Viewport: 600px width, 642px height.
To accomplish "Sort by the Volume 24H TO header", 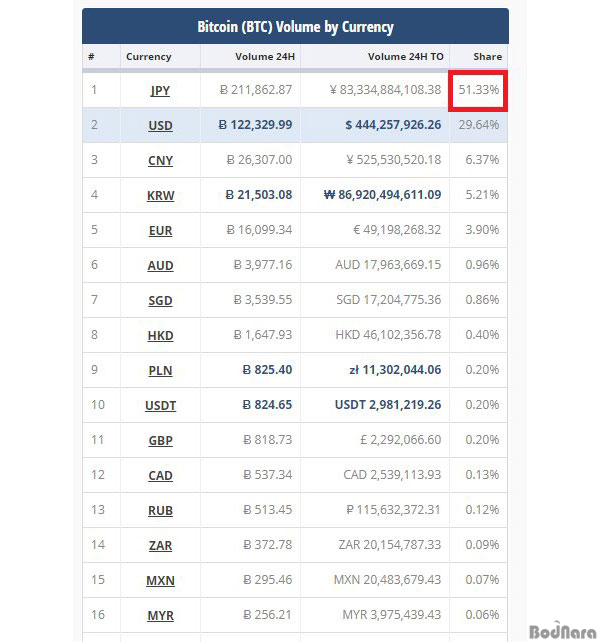I will coord(405,57).
